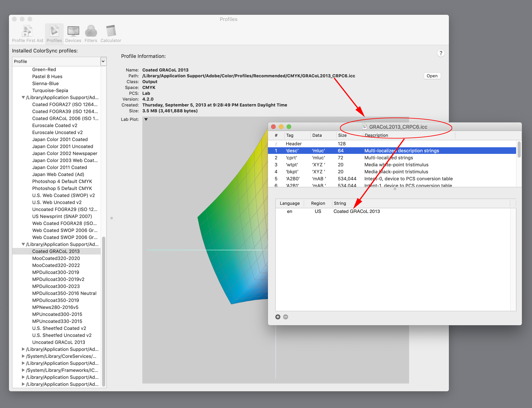
Task: Click the ICC document icon in window title
Action: click(365, 127)
